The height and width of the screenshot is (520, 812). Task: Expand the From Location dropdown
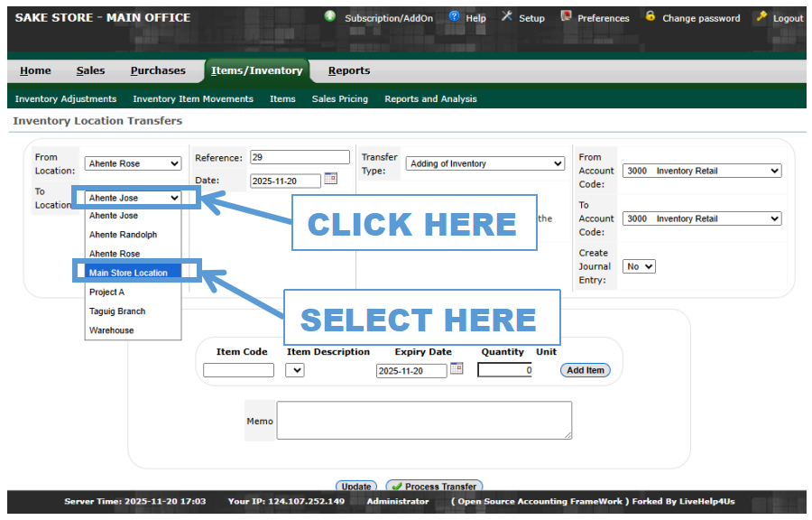(133, 163)
